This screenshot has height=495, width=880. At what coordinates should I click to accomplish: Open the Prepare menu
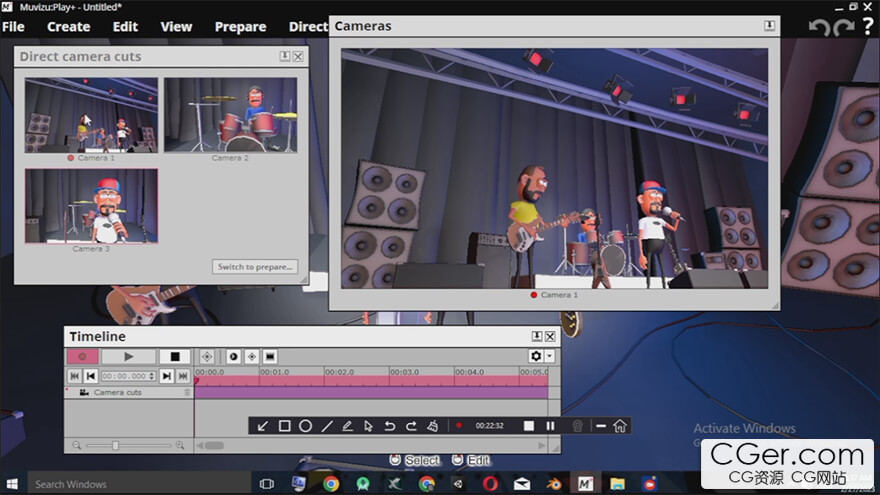pyautogui.click(x=240, y=27)
